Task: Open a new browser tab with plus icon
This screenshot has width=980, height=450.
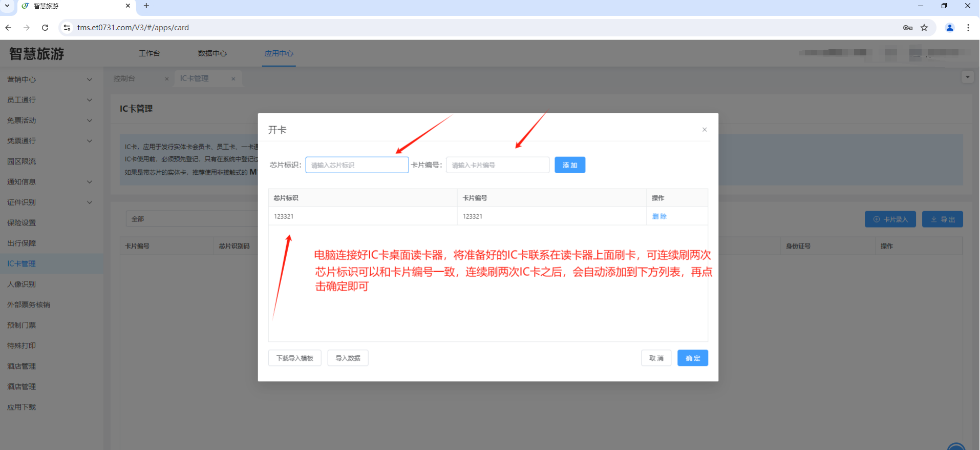Action: [x=146, y=6]
